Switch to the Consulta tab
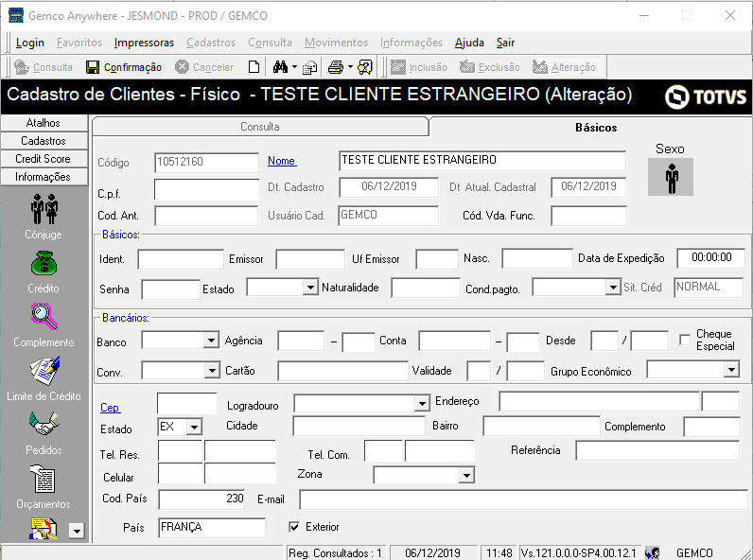Screen dimensions: 753x560 click(x=260, y=127)
